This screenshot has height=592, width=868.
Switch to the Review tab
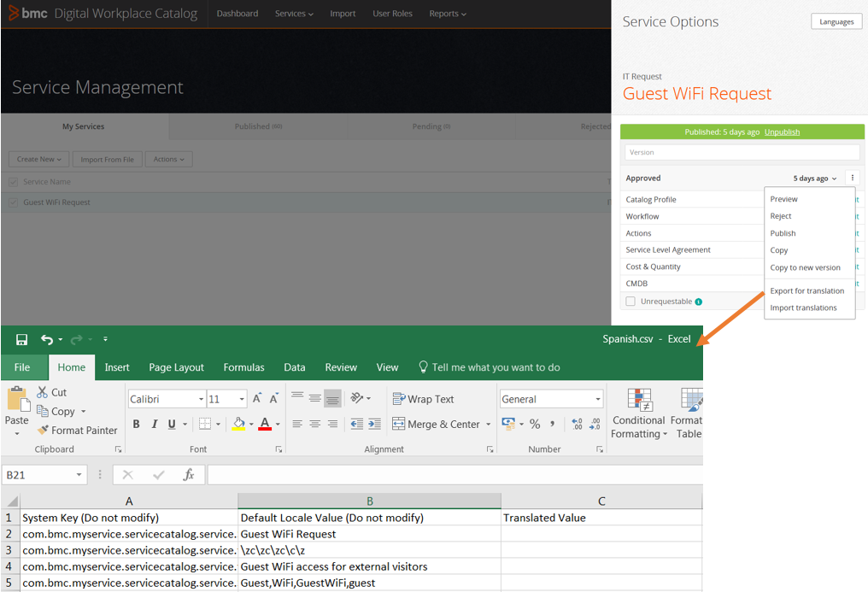coord(341,367)
